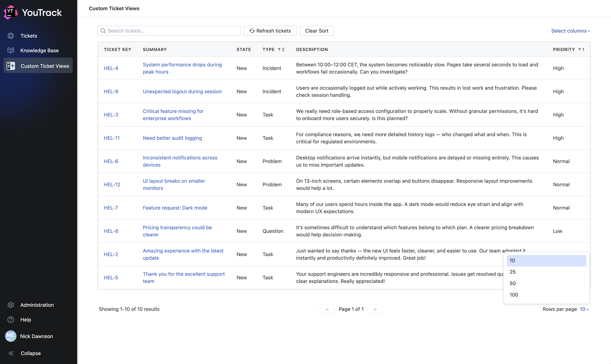This screenshot has width=611, height=364.
Task: Open 'Feature request: Dark mode' summary
Action: 175,208
